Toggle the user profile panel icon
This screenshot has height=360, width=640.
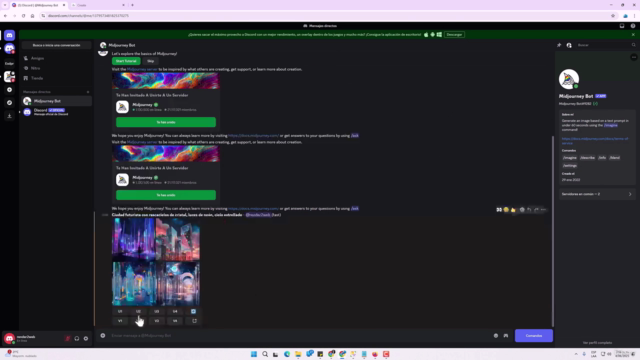569,45
